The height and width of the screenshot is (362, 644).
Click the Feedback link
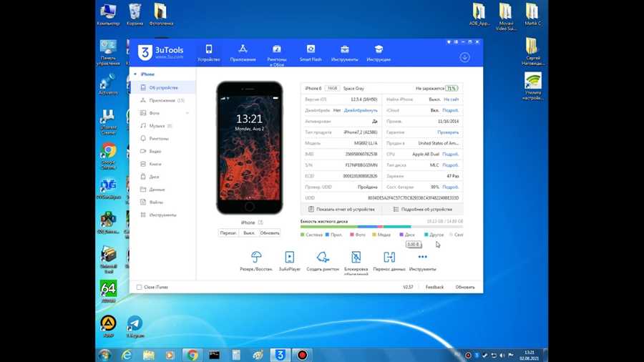tap(434, 288)
